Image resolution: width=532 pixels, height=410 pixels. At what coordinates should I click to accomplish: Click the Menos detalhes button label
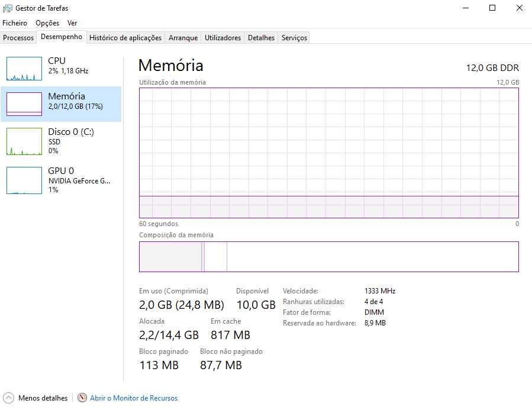[x=43, y=398]
